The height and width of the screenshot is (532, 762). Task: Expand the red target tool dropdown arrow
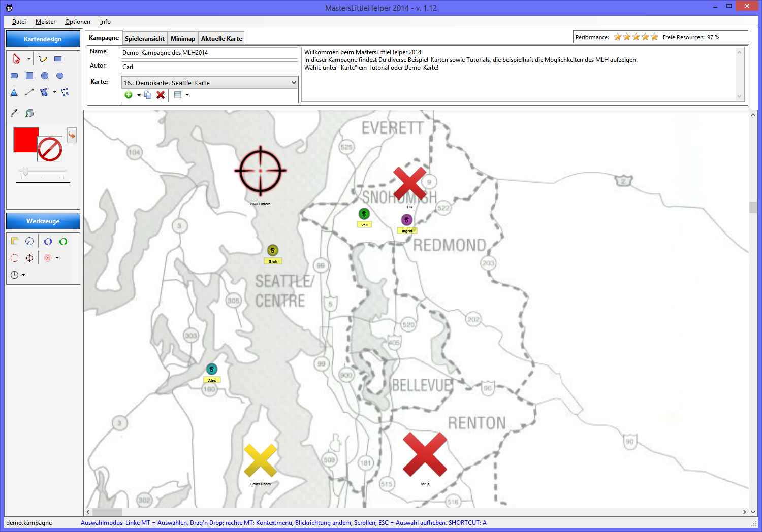[57, 258]
